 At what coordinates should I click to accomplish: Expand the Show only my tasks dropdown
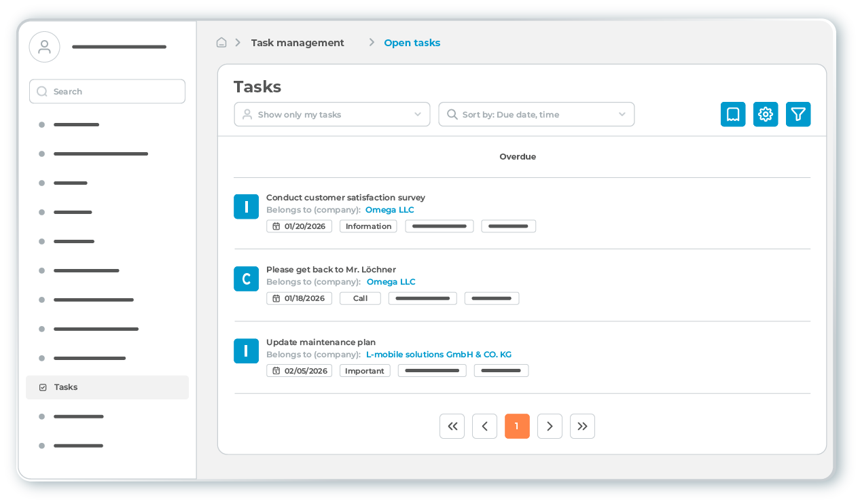[x=332, y=114]
